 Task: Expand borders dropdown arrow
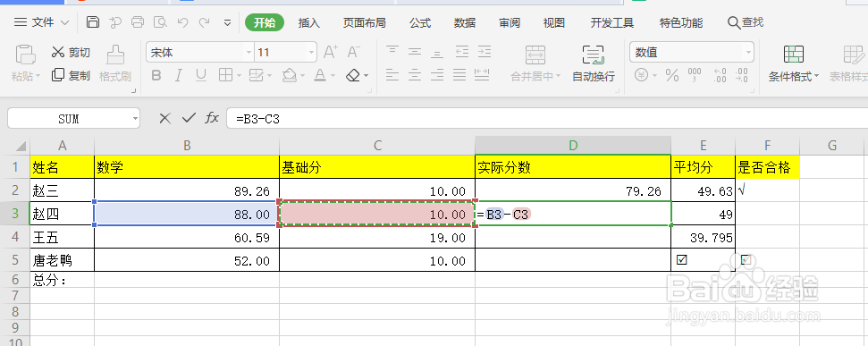(239, 76)
